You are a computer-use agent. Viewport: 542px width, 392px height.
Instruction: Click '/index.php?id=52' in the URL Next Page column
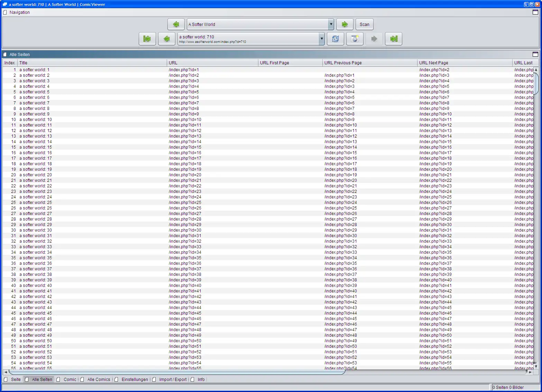pyautogui.click(x=435, y=346)
